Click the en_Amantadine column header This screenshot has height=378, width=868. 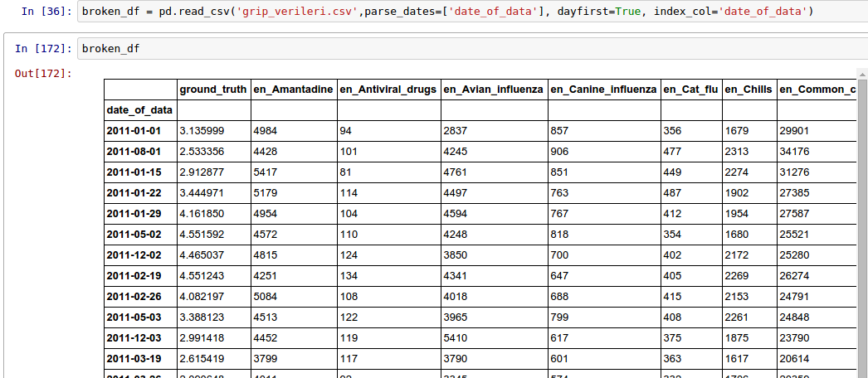coord(293,90)
